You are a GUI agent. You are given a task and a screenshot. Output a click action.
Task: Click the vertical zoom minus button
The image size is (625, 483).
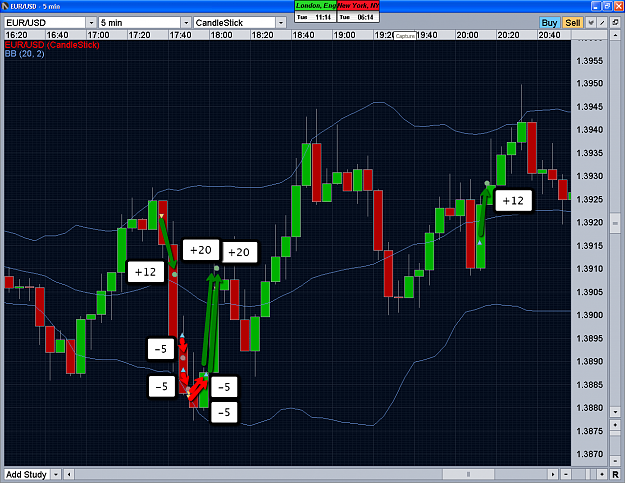(x=615, y=461)
